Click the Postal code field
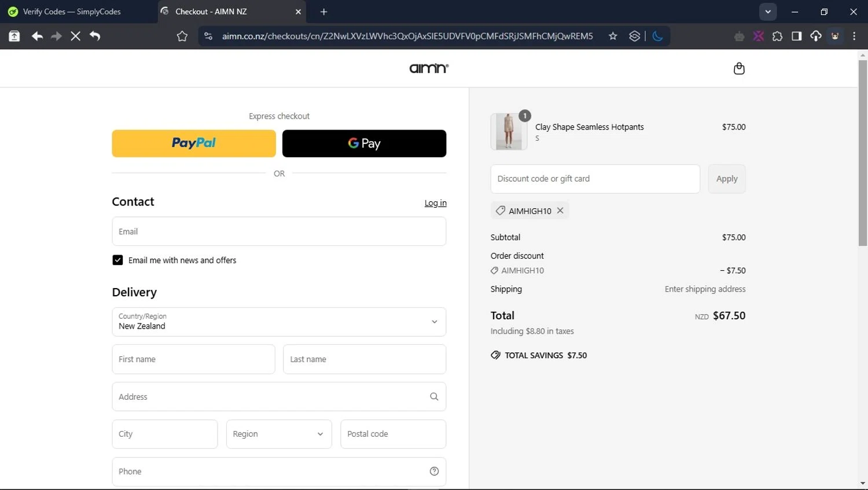This screenshot has height=490, width=868. tap(393, 434)
